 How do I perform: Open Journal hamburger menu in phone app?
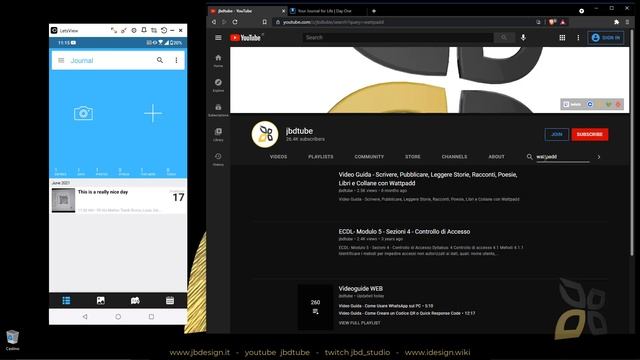pos(61,60)
